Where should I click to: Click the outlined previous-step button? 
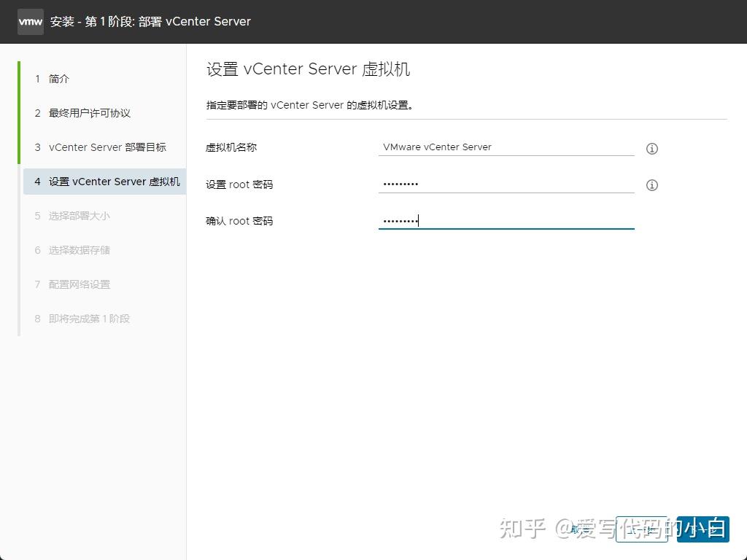click(642, 529)
